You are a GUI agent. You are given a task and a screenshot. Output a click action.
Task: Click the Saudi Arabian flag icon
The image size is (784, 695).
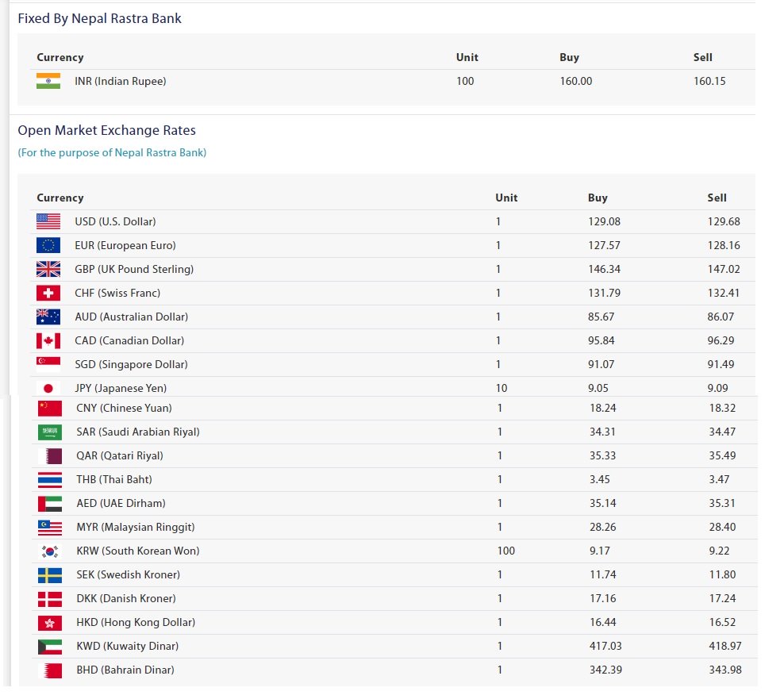pos(49,432)
